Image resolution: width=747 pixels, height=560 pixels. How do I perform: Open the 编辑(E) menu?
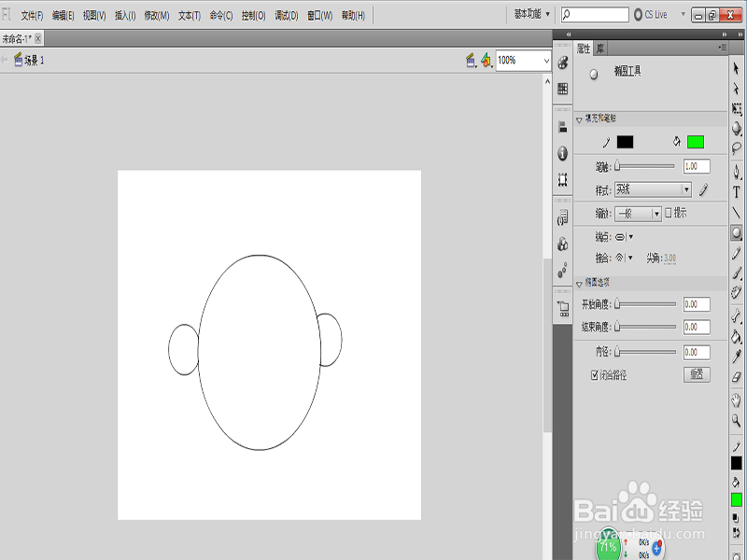(63, 16)
